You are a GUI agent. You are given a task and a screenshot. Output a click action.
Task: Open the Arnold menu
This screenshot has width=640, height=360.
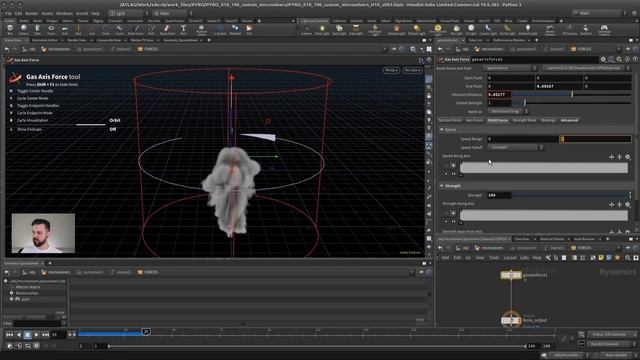coord(82,13)
